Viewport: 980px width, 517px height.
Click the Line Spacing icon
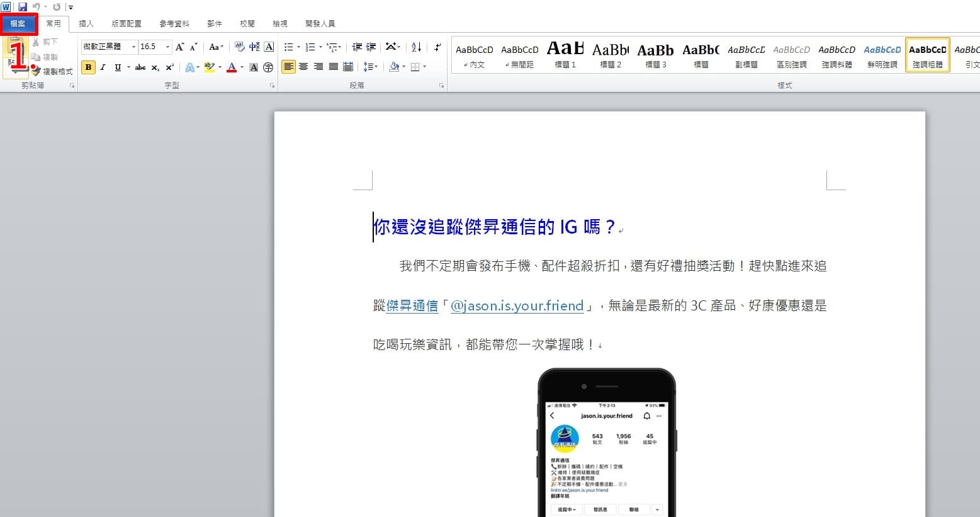click(x=368, y=67)
